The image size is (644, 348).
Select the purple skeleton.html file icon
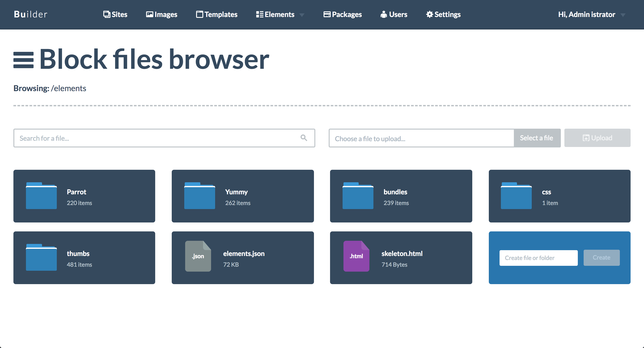[x=356, y=256]
